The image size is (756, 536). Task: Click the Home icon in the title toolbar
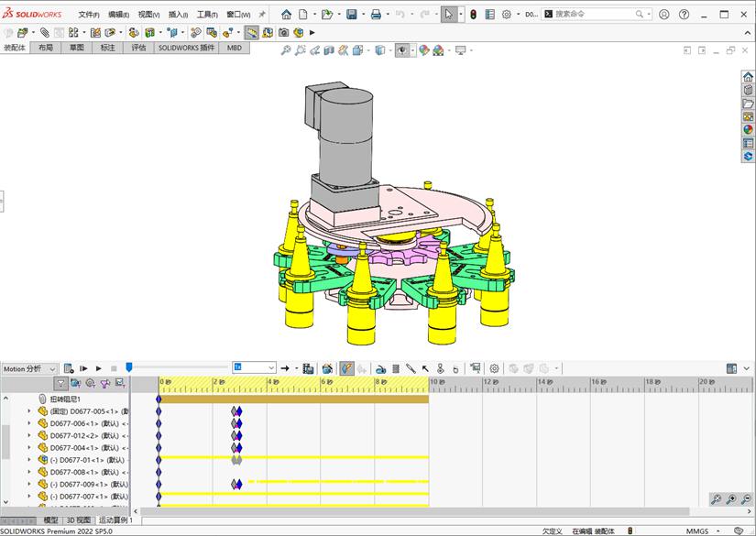pyautogui.click(x=287, y=15)
